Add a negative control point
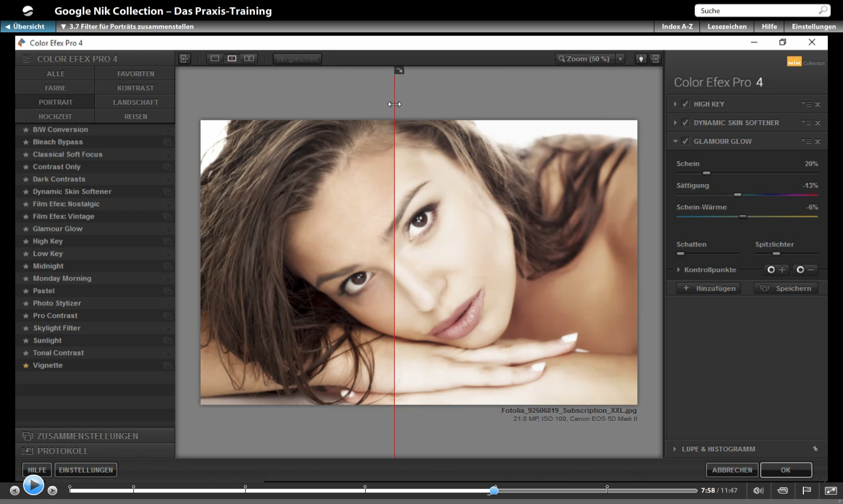The width and height of the screenshot is (843, 504). (x=805, y=270)
